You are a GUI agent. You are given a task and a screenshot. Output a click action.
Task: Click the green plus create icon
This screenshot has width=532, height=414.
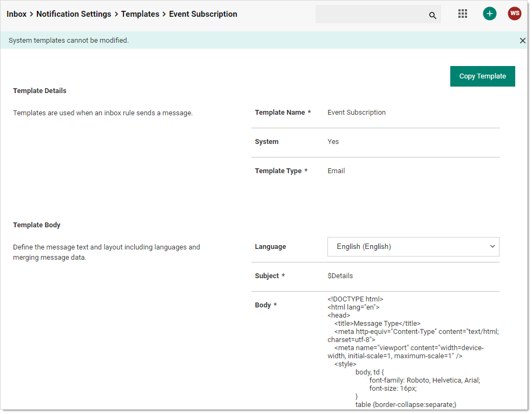coord(490,14)
